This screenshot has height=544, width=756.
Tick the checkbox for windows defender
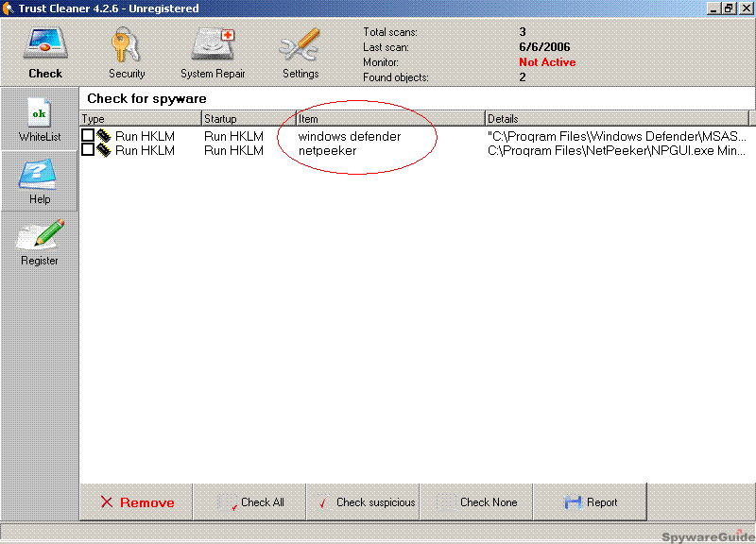coord(88,135)
